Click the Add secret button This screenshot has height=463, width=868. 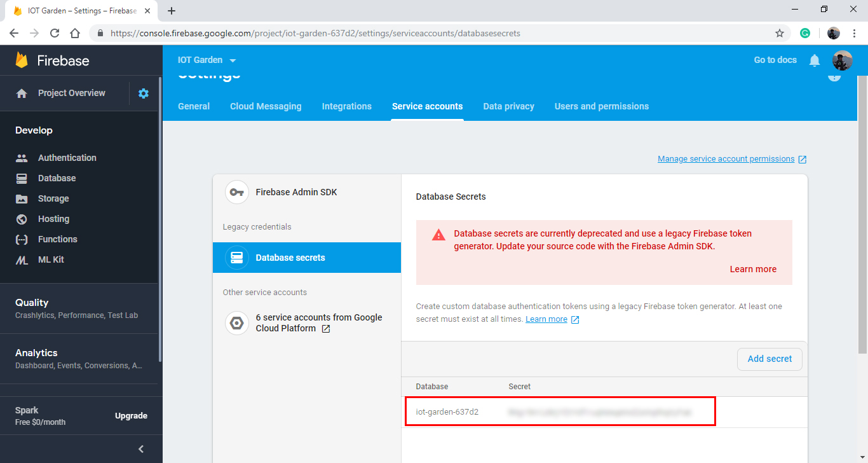click(x=770, y=359)
